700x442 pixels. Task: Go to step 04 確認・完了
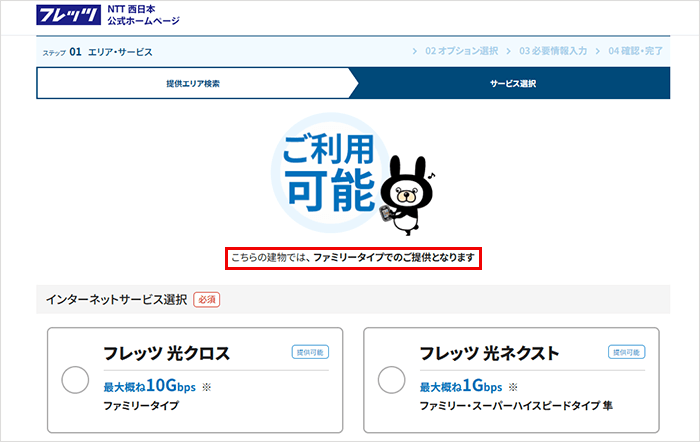coord(637,51)
